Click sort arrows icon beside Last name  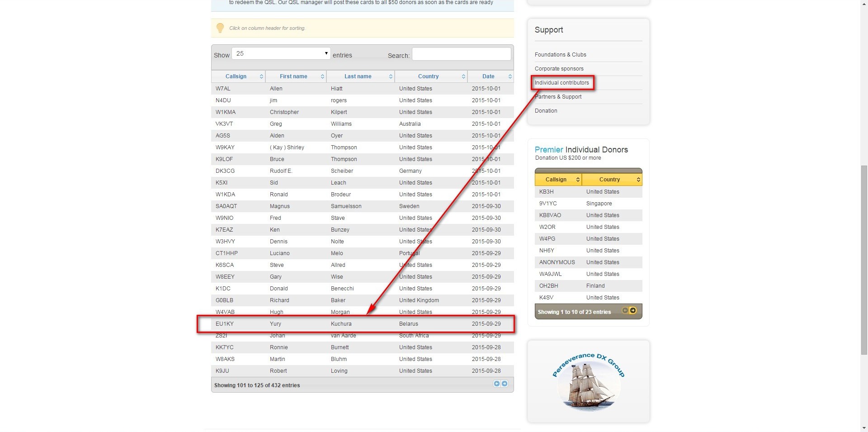coord(391,76)
